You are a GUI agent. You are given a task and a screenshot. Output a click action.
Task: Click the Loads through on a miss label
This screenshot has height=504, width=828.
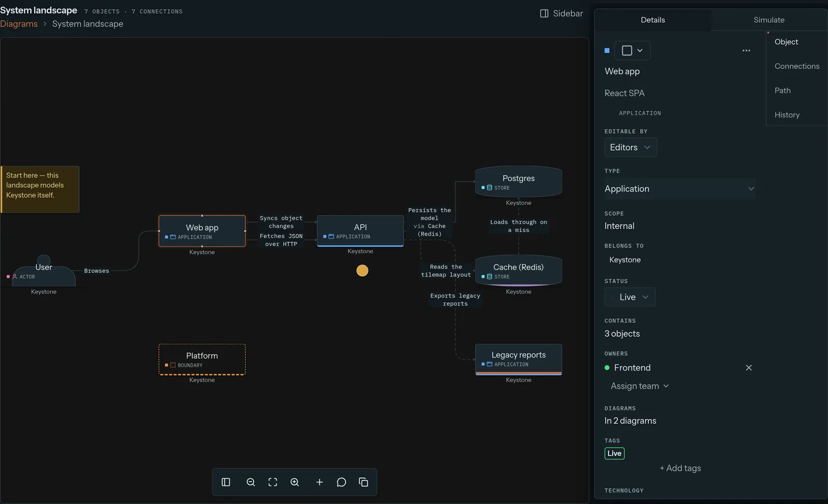[x=519, y=226]
